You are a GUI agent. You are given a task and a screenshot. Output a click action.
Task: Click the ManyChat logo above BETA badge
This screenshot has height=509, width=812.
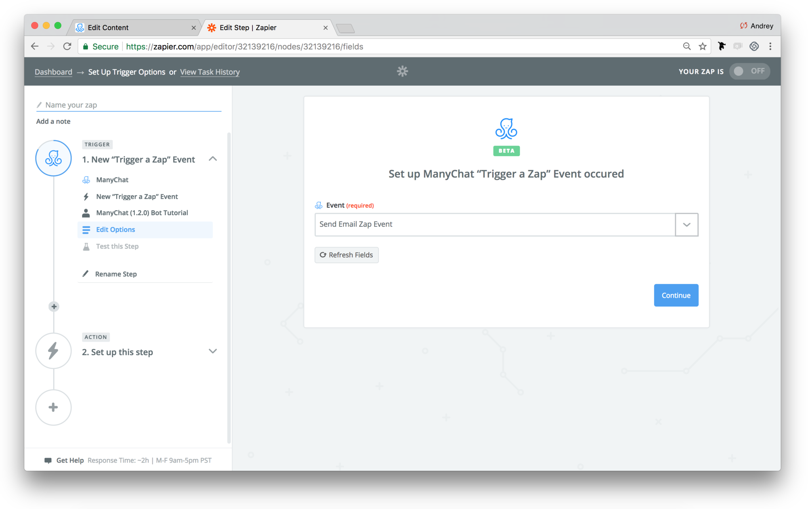506,129
